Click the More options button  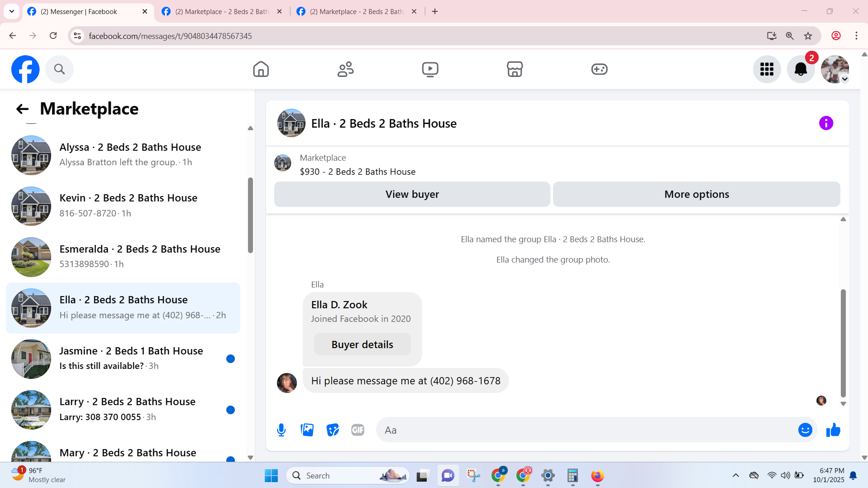(x=696, y=194)
